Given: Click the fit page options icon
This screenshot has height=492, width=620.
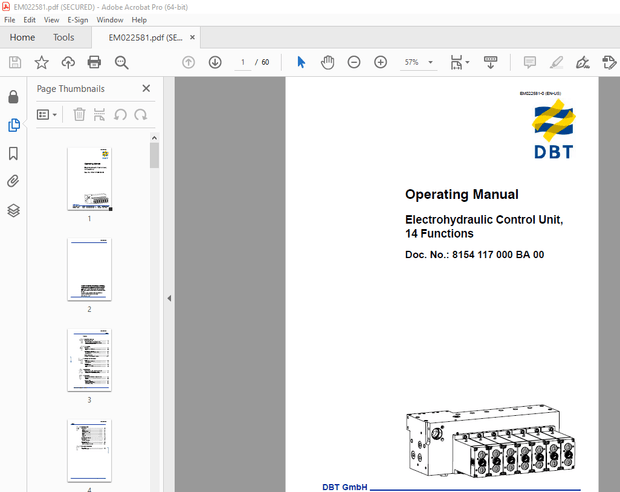Looking at the screenshot, I should pyautogui.click(x=456, y=62).
